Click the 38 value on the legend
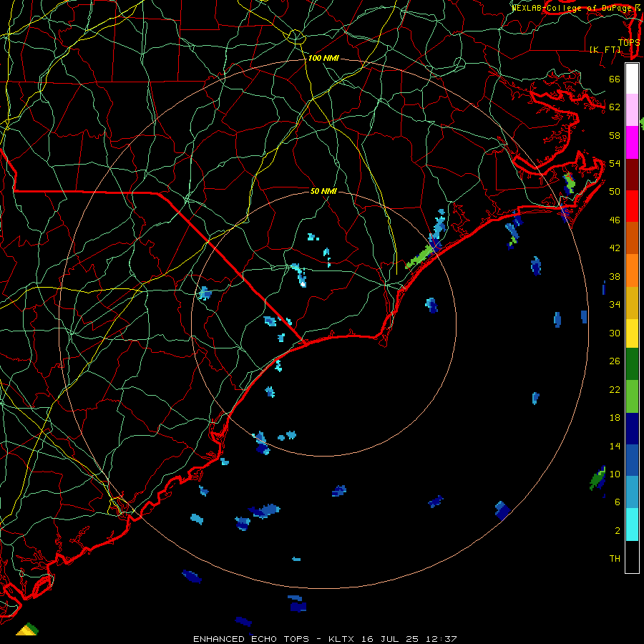Screen dimensions: 644x644 pos(615,276)
